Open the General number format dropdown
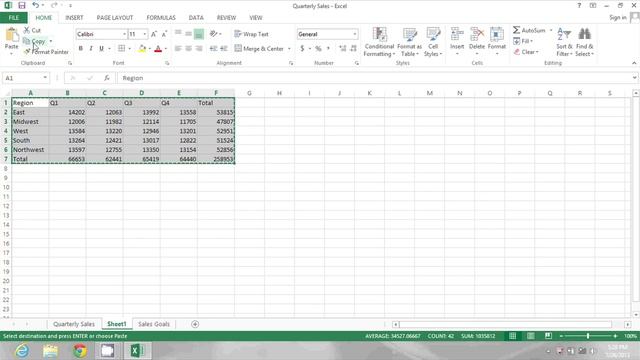 (x=355, y=34)
